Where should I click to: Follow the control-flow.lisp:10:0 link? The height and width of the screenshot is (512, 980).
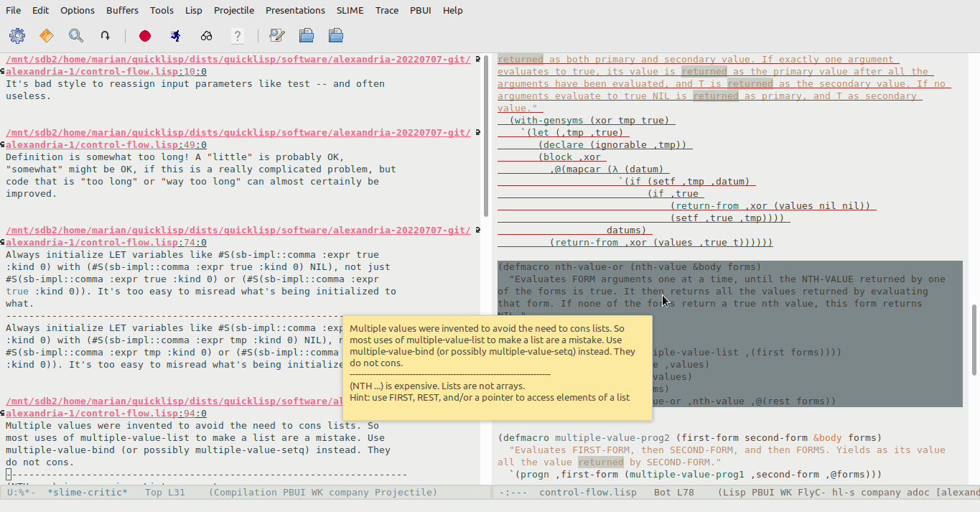pos(106,72)
